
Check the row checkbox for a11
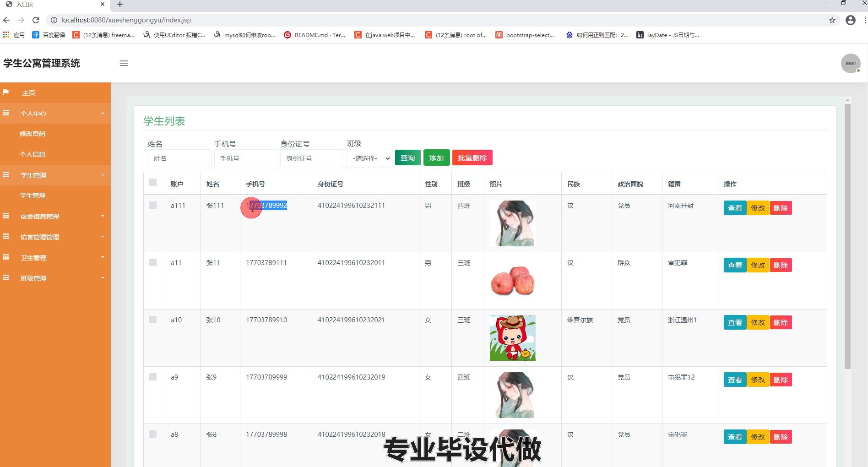[x=153, y=262]
